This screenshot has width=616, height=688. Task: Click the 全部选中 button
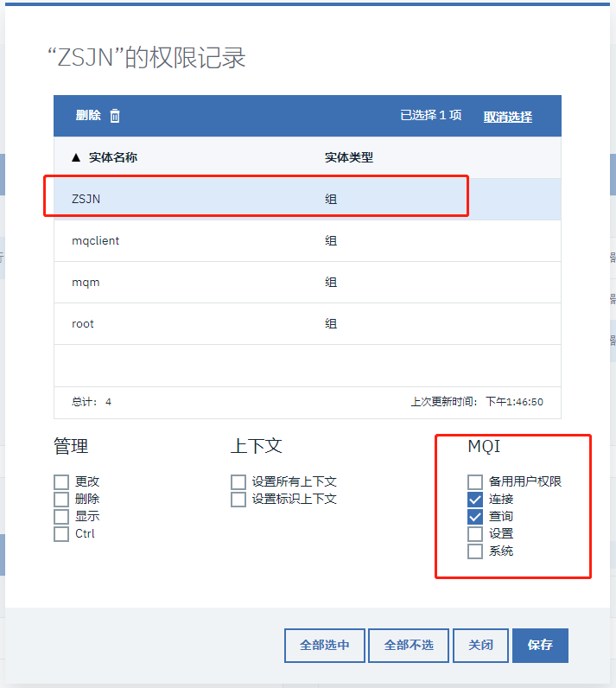(x=325, y=645)
